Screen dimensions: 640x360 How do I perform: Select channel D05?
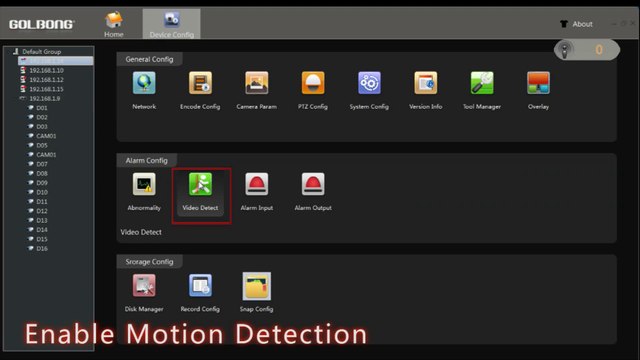click(42, 145)
